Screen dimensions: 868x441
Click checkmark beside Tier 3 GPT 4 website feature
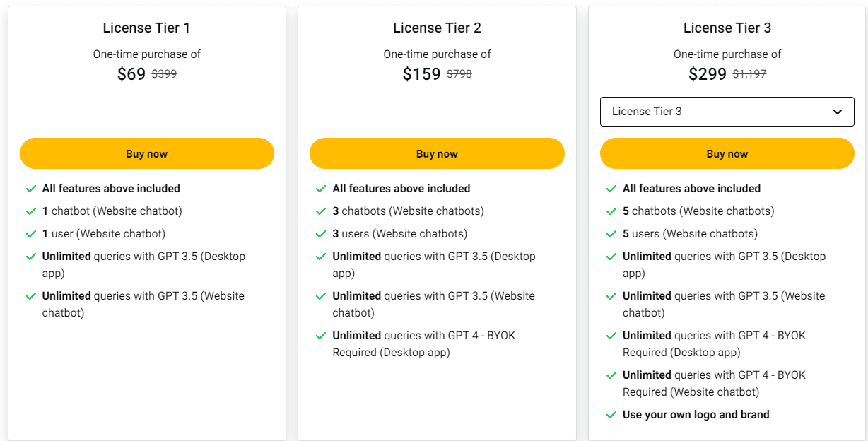pos(612,375)
